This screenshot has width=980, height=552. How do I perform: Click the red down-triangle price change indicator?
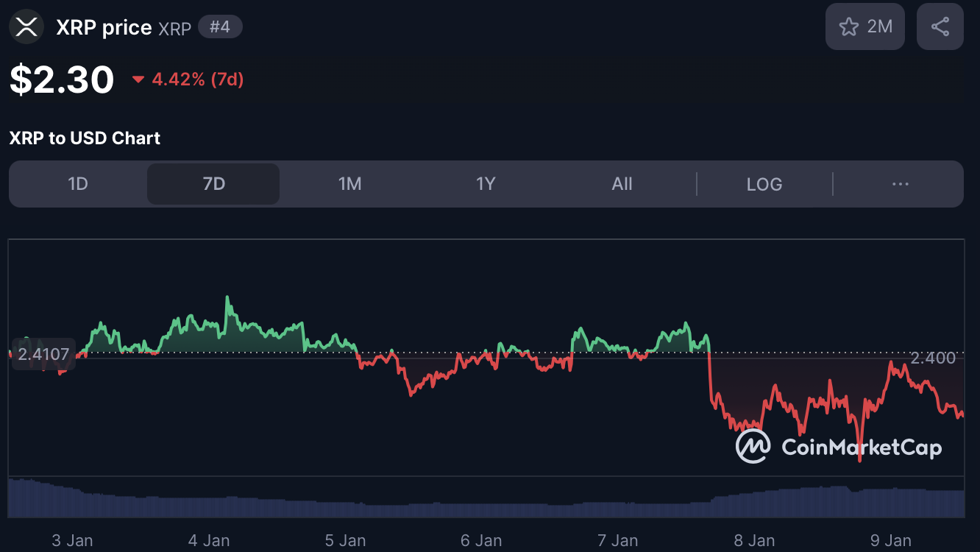tap(138, 79)
